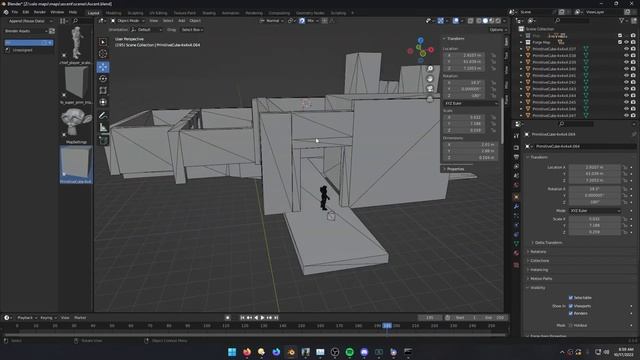Open the viewport Add menu
This screenshot has width=640, height=360.
(x=182, y=21)
